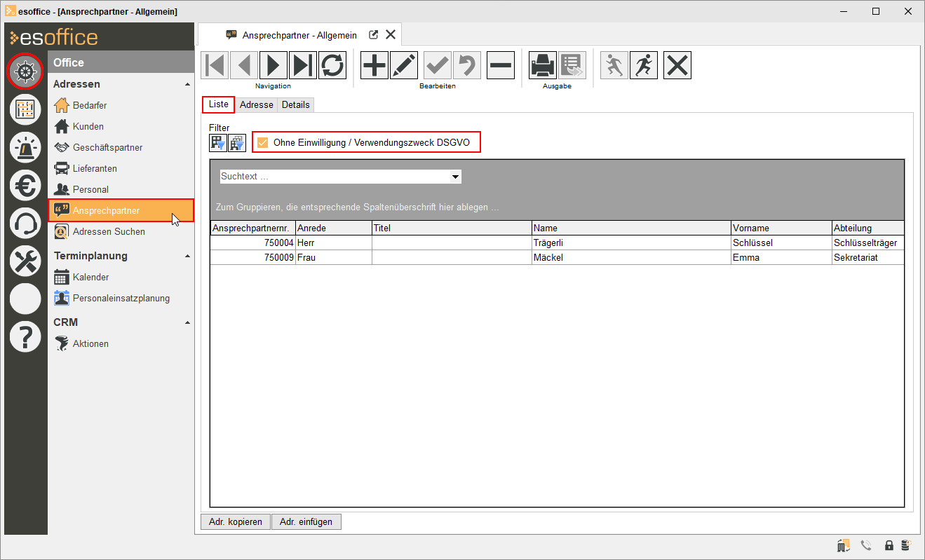The image size is (925, 560).
Task: Switch to the Details tab
Action: tap(296, 104)
